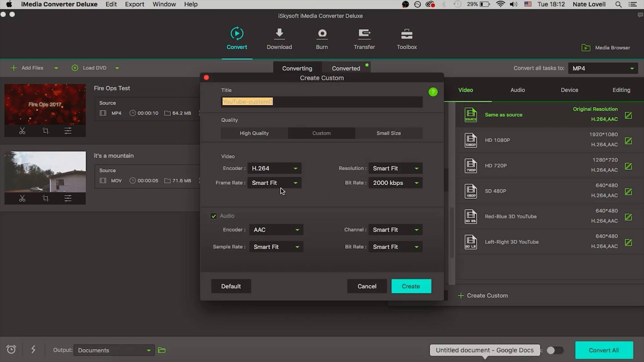Click the green help question mark icon

point(433,92)
